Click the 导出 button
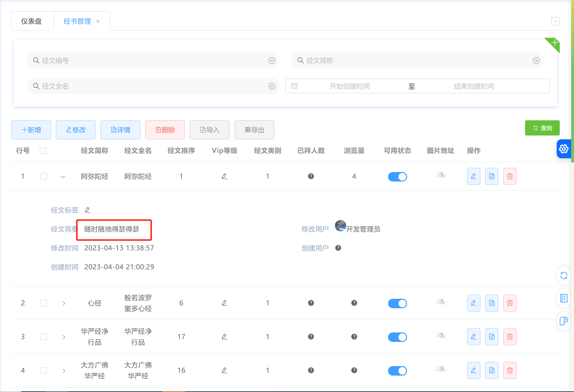The height and width of the screenshot is (392, 574). coord(254,130)
